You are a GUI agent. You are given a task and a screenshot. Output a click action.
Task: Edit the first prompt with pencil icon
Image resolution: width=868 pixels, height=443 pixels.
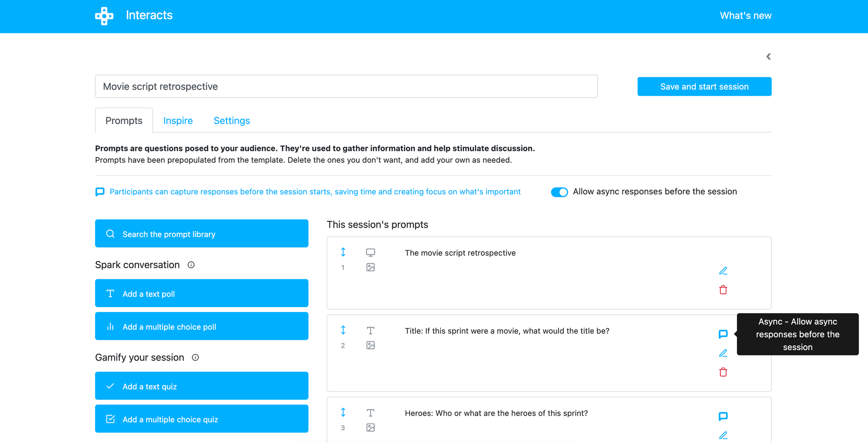pyautogui.click(x=723, y=271)
